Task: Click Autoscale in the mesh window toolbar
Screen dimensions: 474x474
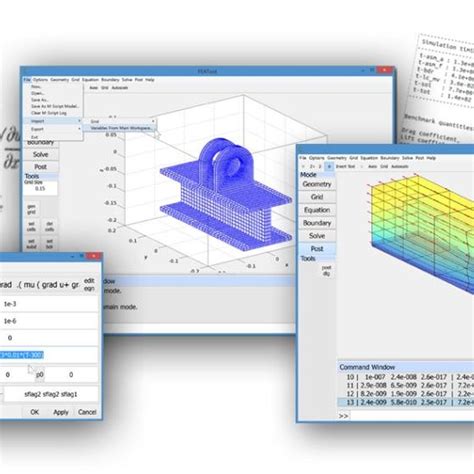Action: point(119,88)
